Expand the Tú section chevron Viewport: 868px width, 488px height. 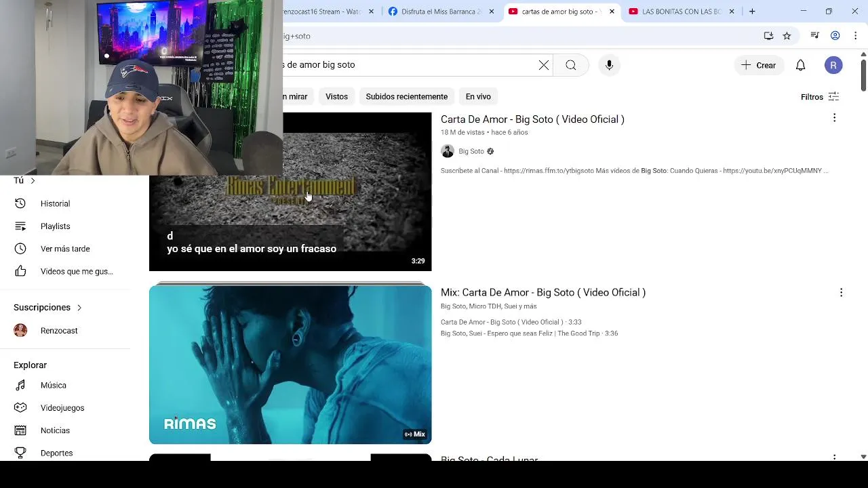pos(33,181)
